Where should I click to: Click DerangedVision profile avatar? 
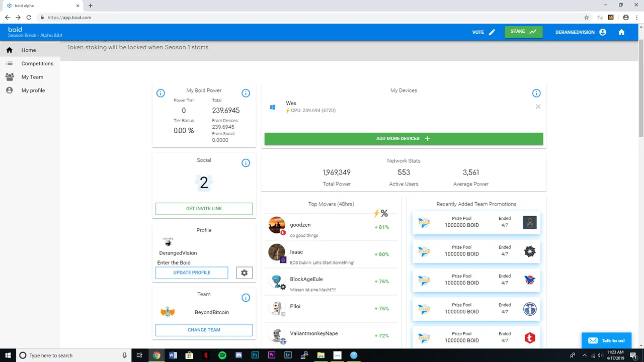(x=168, y=242)
